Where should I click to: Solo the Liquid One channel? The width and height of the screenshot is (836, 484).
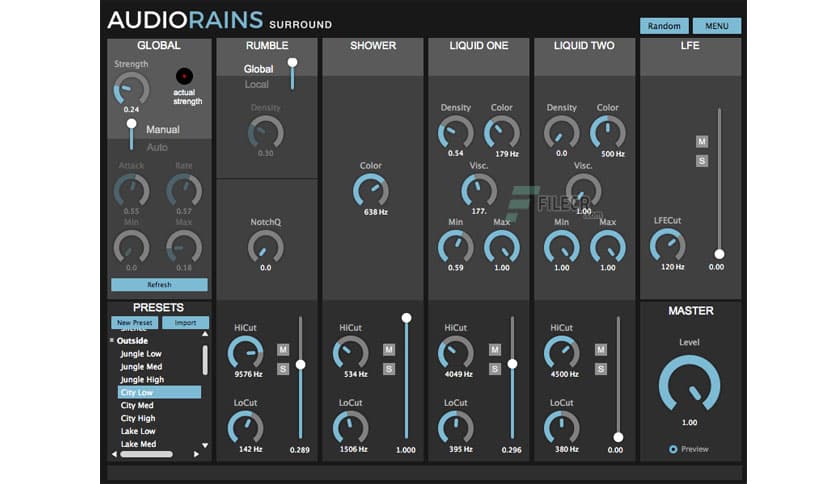pos(495,369)
